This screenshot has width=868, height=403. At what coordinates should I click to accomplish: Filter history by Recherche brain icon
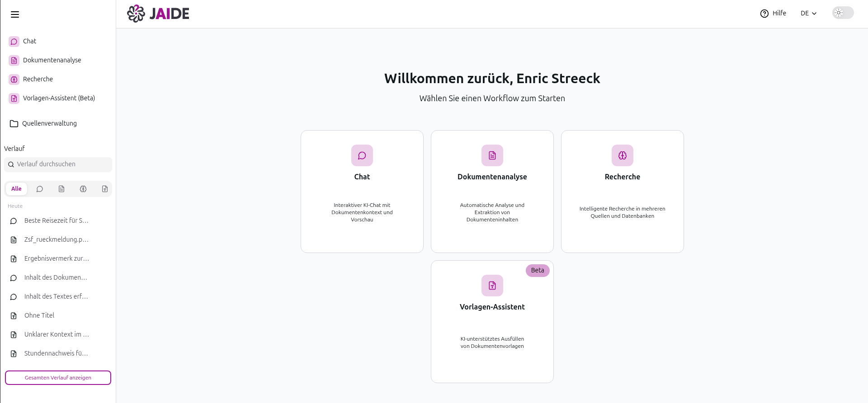83,189
